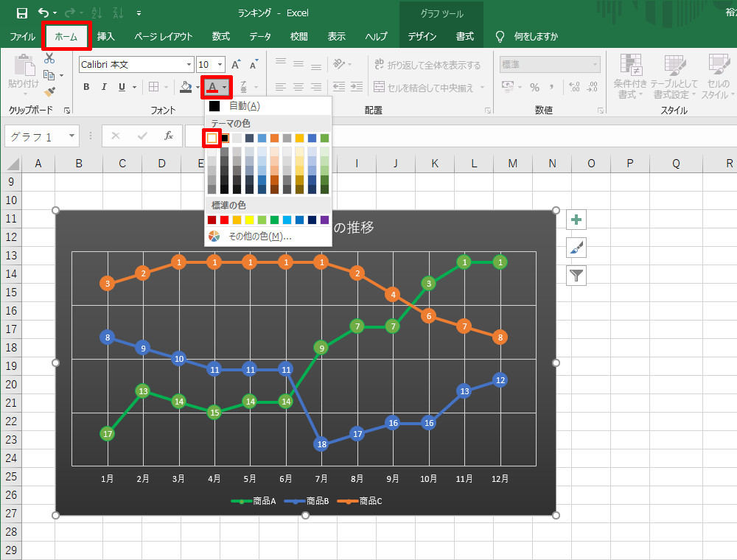Align text to the left
The width and height of the screenshot is (737, 560).
[281, 87]
